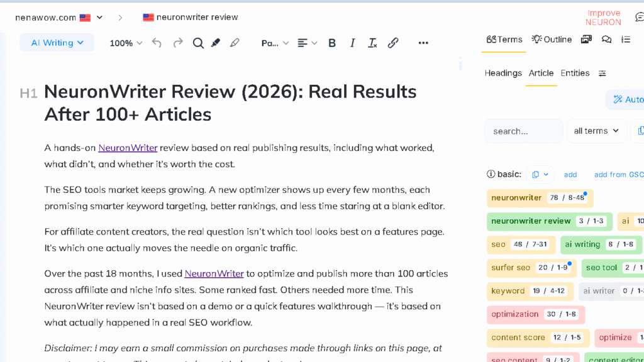
Task: Switch to the Outline tab
Action: 552,40
